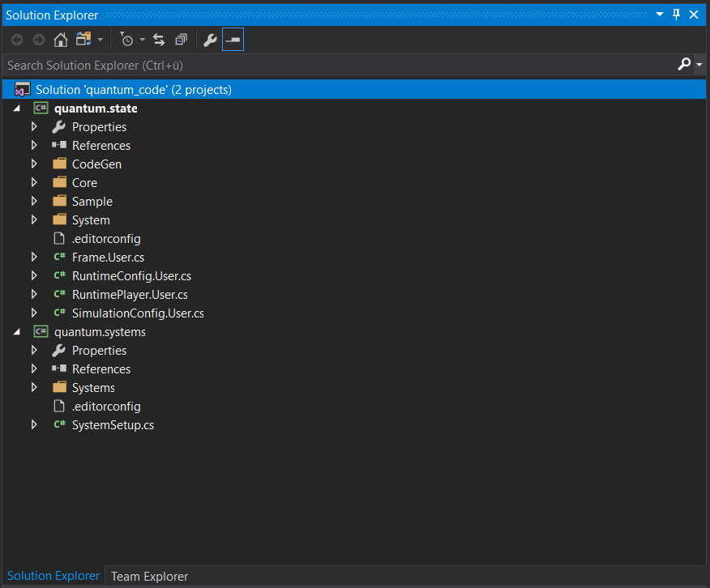710x588 pixels.
Task: Switch to Solution Explorer bottom tab
Action: [53, 576]
